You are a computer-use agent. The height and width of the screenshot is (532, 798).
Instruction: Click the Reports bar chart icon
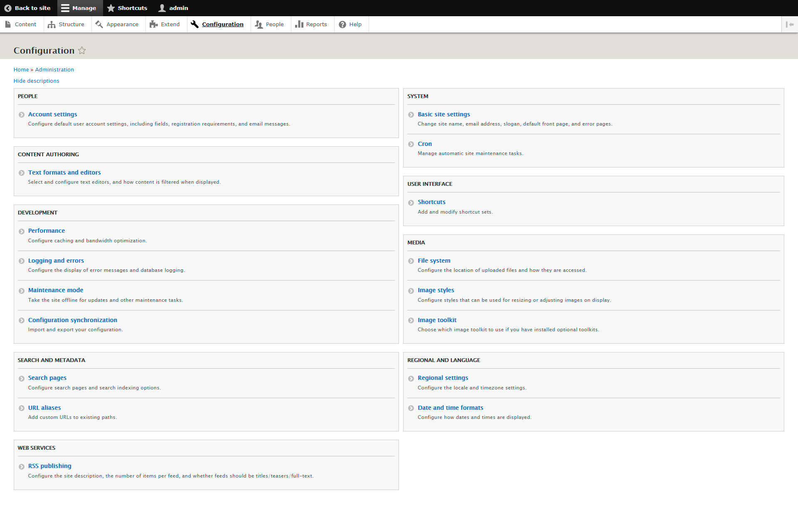coord(299,25)
